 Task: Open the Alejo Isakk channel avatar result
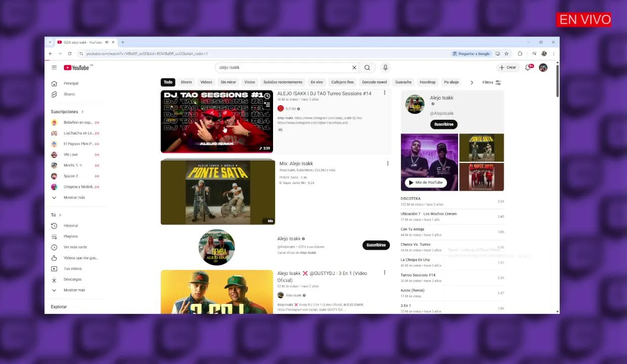216,247
